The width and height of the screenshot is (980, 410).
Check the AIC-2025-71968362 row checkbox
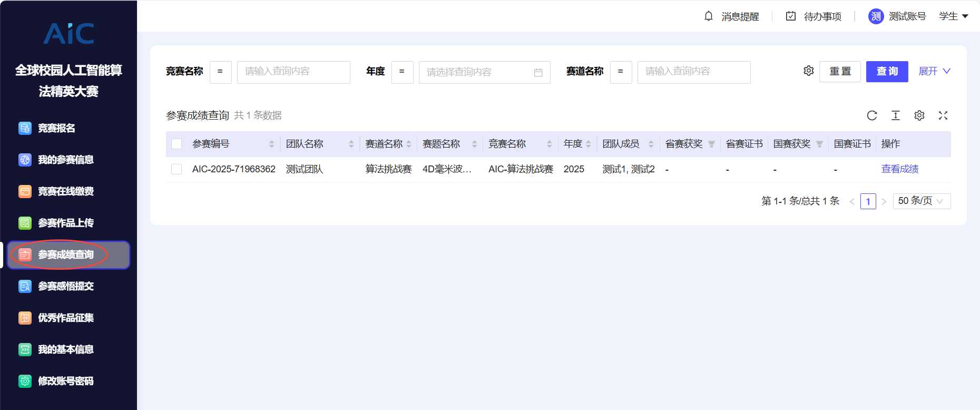177,169
